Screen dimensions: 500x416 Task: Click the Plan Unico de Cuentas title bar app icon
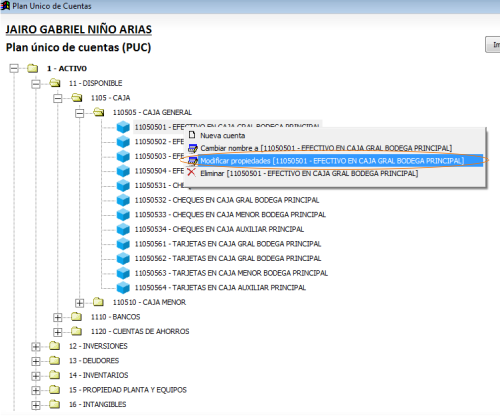tap(5, 6)
